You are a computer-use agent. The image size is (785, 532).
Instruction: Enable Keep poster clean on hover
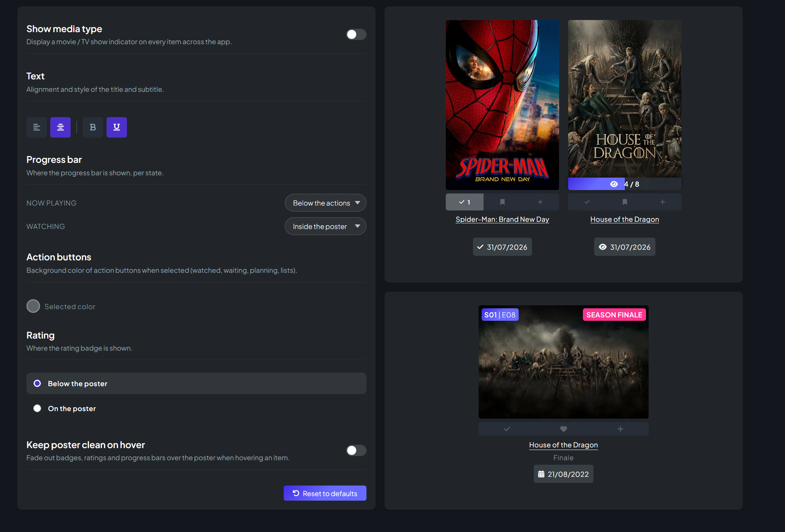point(356,450)
